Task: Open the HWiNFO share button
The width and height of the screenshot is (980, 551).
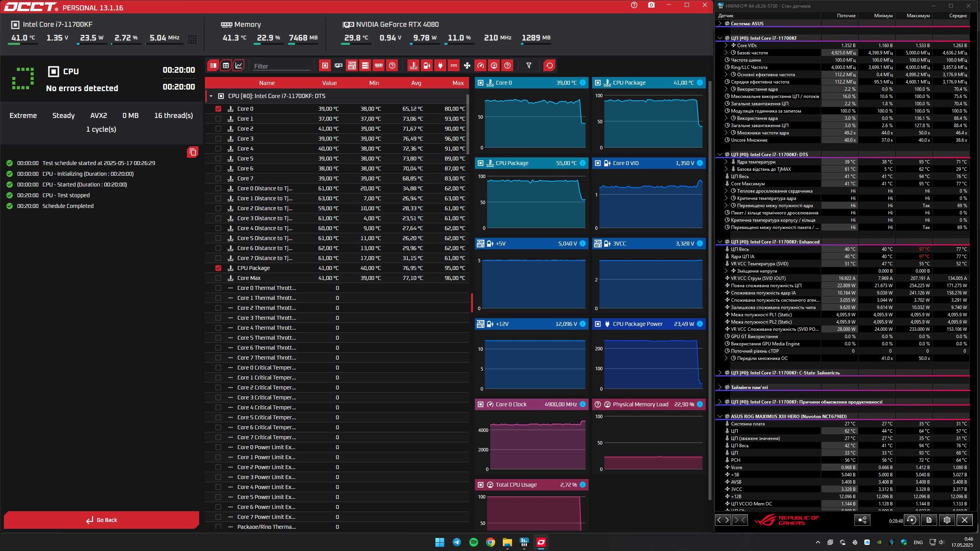Action: click(862, 520)
